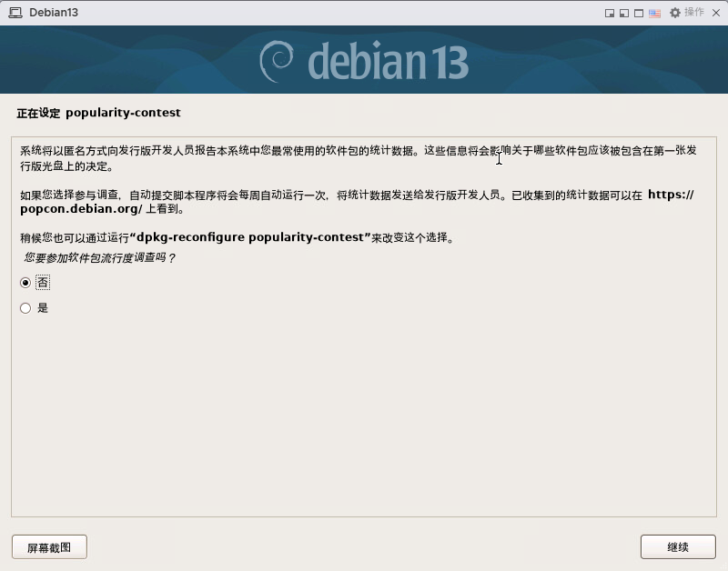This screenshot has height=571, width=728.
Task: Click the debian 13 banner title text
Action: 389,62
